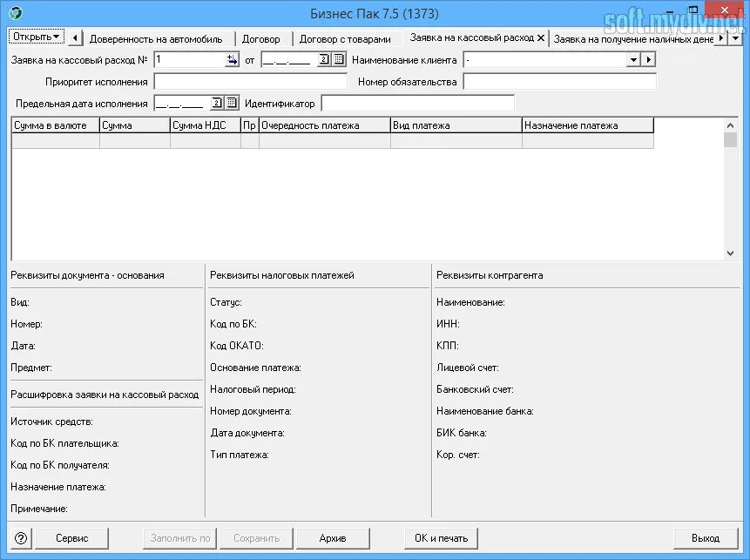Viewport: 750px width, 560px height.
Task: Click the Выход button
Action: pos(706,538)
